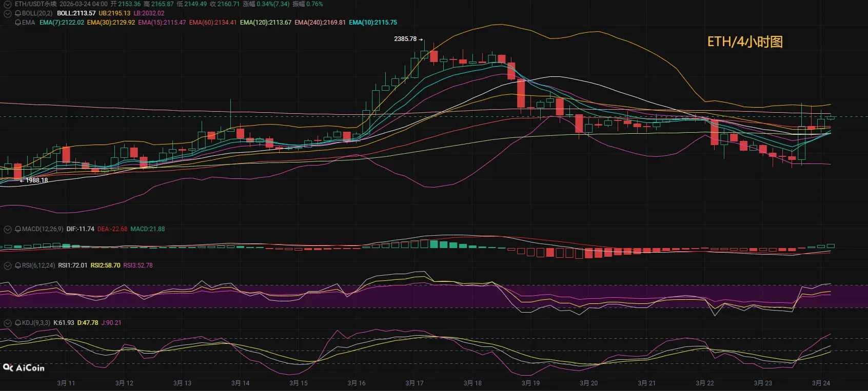Select the 3月 15 date on time axis
The height and width of the screenshot is (391, 868).
[299, 383]
